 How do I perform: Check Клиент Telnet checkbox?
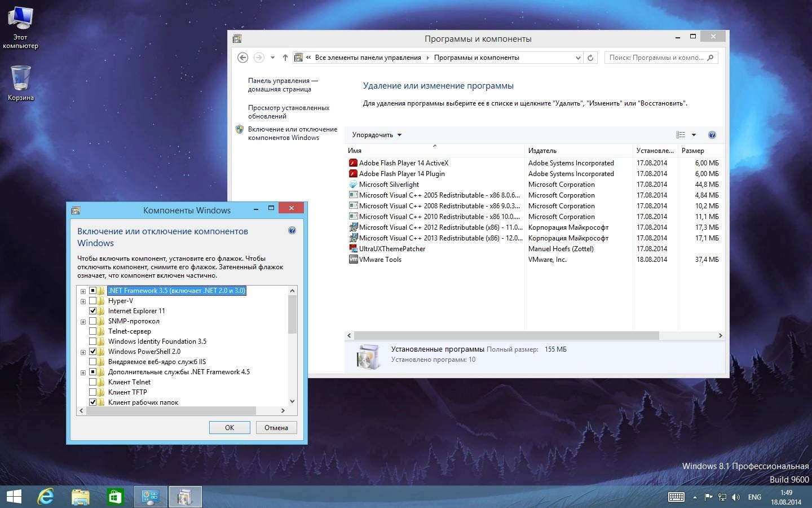93,382
